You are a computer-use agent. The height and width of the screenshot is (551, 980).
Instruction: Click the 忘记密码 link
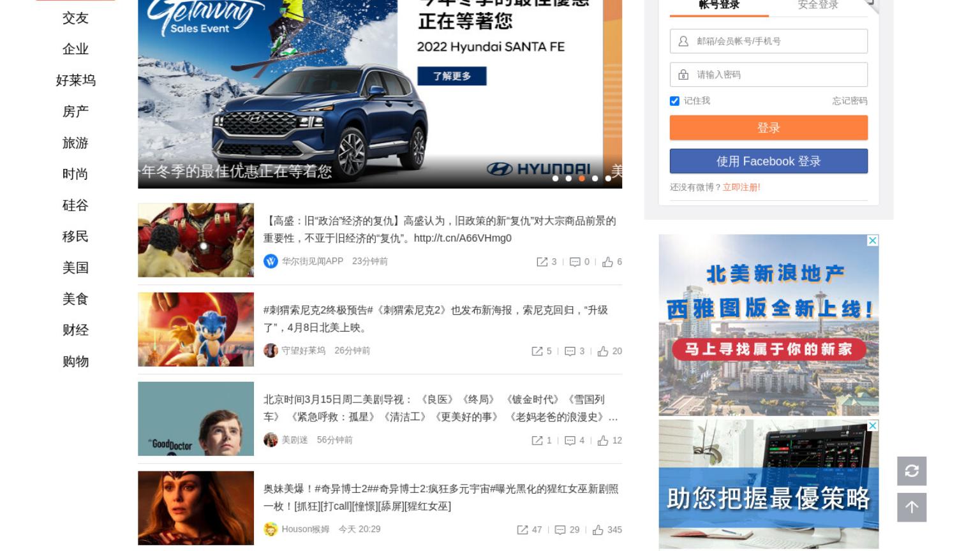[850, 101]
